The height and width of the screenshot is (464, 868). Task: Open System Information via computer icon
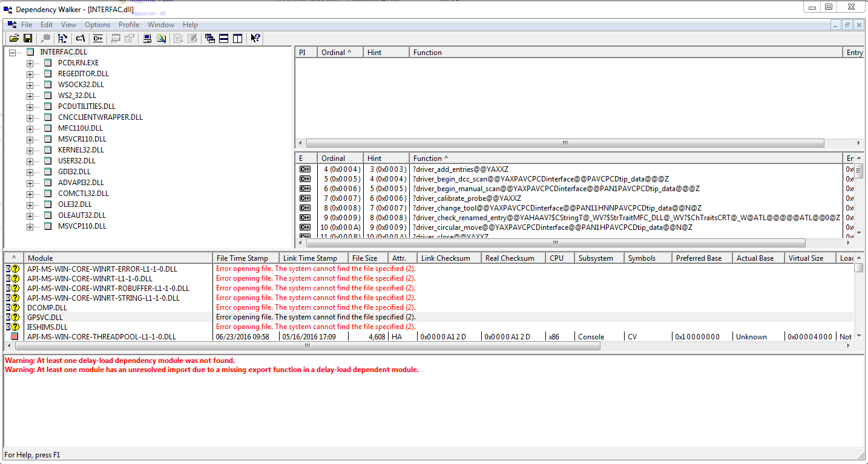pyautogui.click(x=147, y=38)
